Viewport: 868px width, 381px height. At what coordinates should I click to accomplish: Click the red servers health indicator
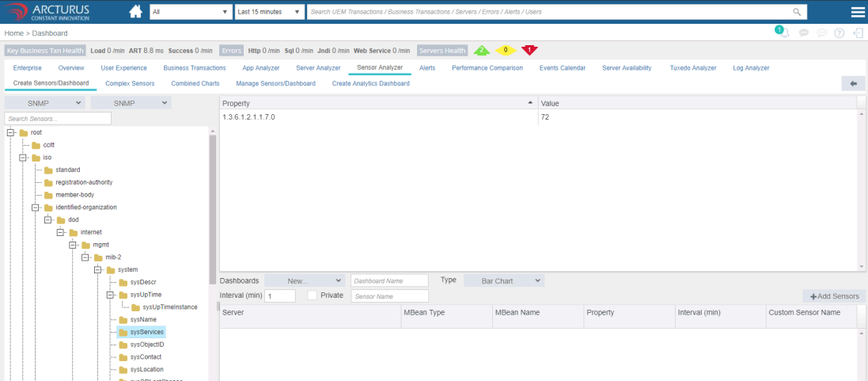tap(529, 50)
